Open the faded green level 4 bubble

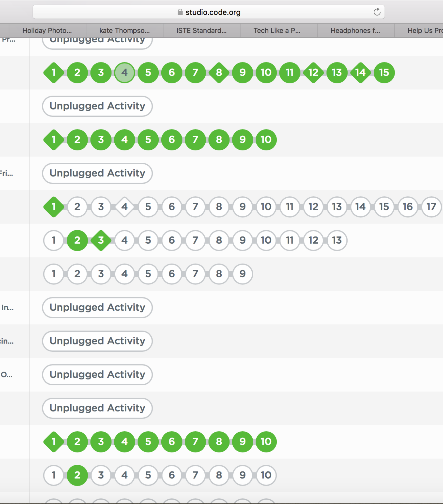pos(124,73)
